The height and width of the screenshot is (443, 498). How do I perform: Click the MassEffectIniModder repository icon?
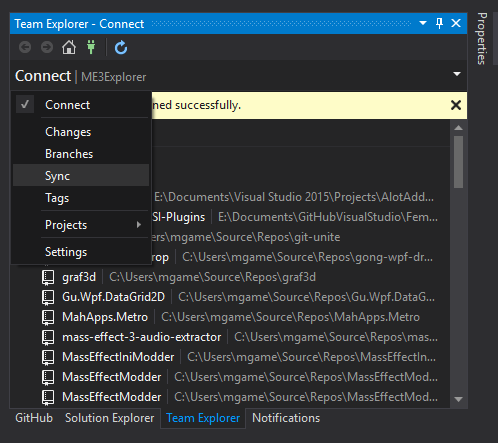48,358
